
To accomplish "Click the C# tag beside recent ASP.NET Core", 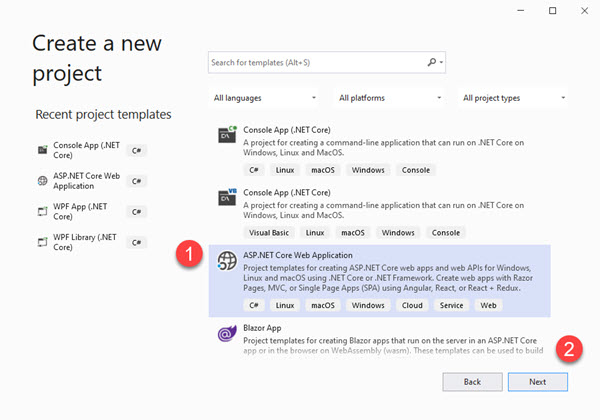I will (137, 181).
